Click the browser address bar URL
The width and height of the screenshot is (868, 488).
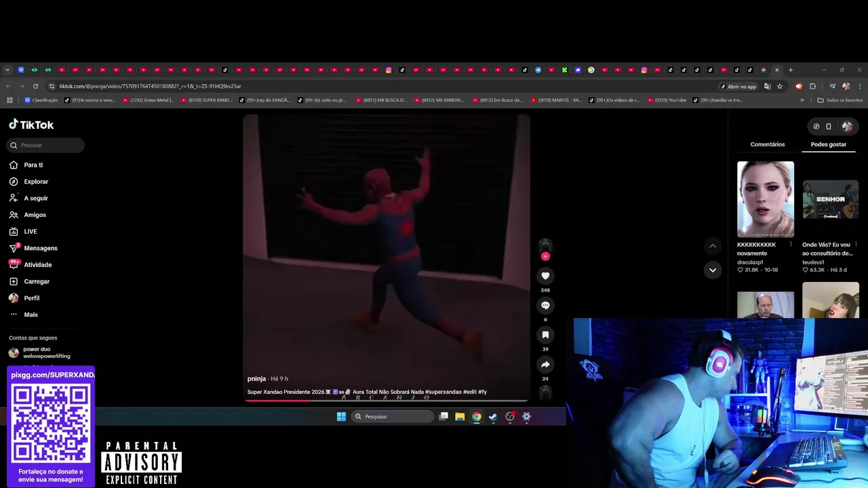(150, 86)
